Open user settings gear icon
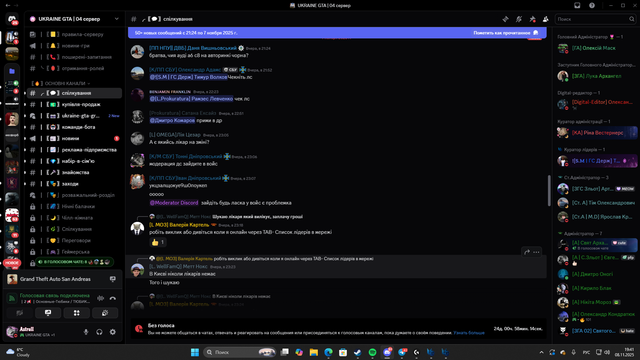The height and width of the screenshot is (360, 640). (x=113, y=332)
